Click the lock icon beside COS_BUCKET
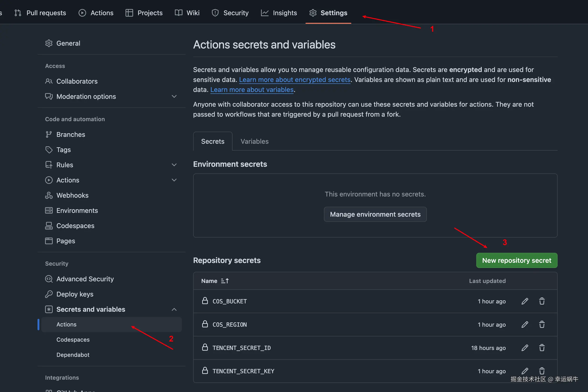This screenshot has height=392, width=588. 205,301
